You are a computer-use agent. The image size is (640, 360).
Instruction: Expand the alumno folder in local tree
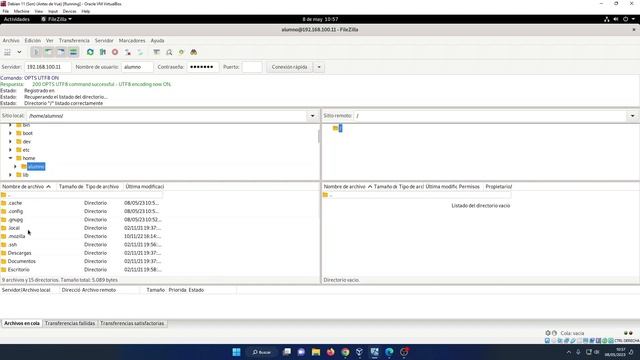[15, 167]
